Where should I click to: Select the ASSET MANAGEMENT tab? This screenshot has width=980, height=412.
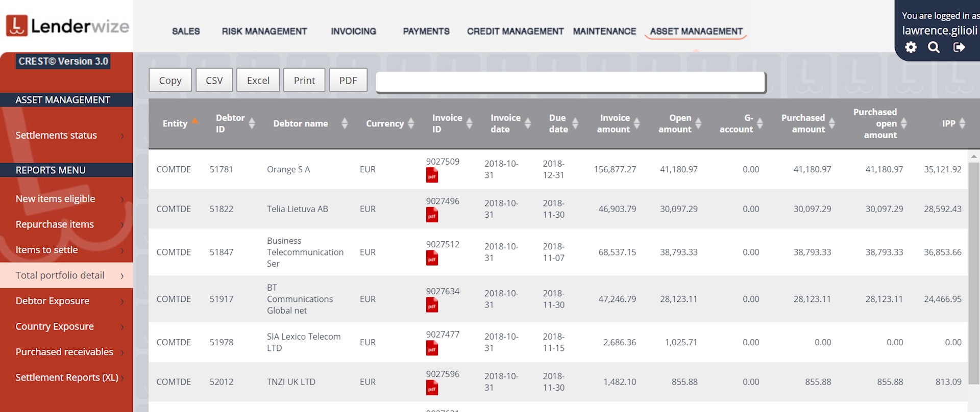point(696,31)
